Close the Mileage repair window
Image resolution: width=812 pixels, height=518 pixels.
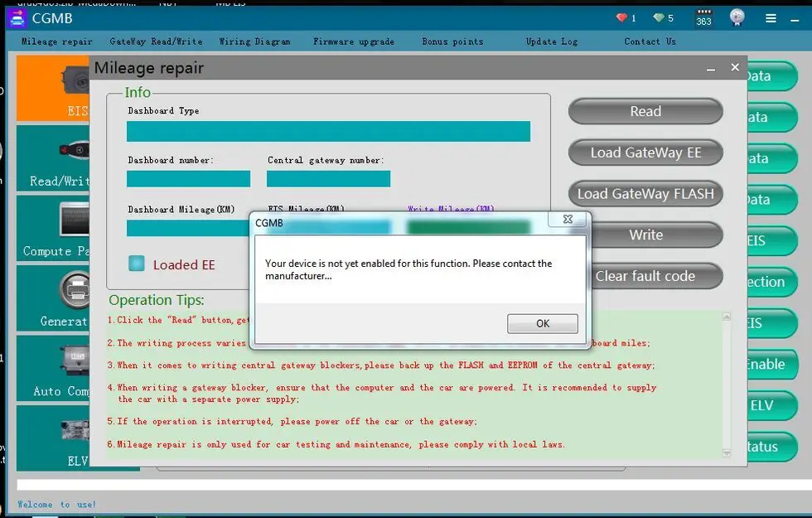coord(735,67)
